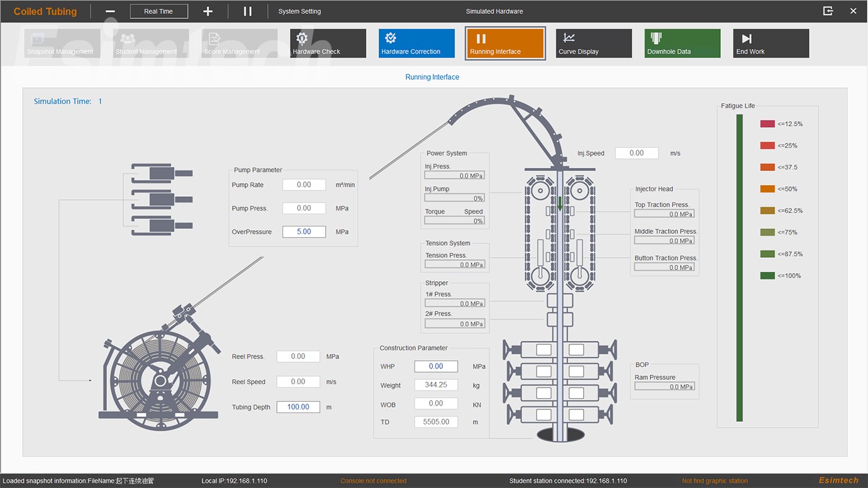Click the Inj.Pump percentage bar

coord(455,198)
